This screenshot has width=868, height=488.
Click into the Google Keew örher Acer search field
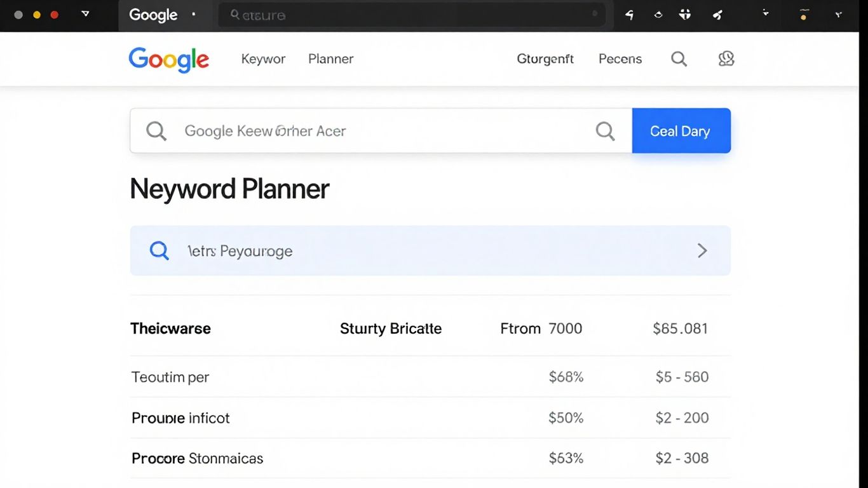coord(381,131)
